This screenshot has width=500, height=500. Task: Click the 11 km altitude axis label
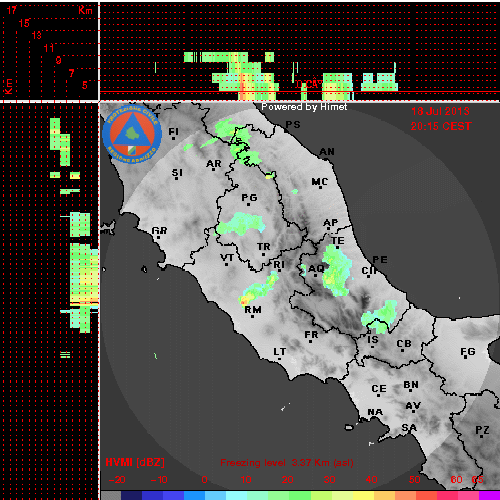(49, 48)
